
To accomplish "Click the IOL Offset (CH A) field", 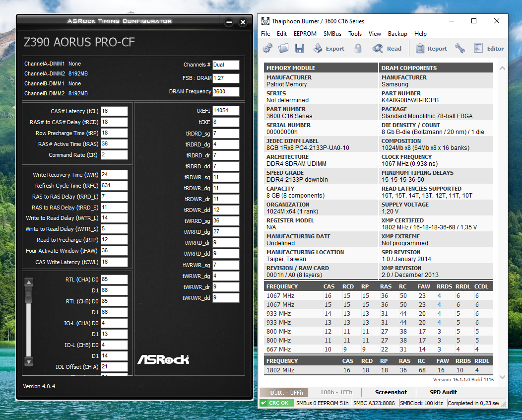I will click(x=114, y=367).
